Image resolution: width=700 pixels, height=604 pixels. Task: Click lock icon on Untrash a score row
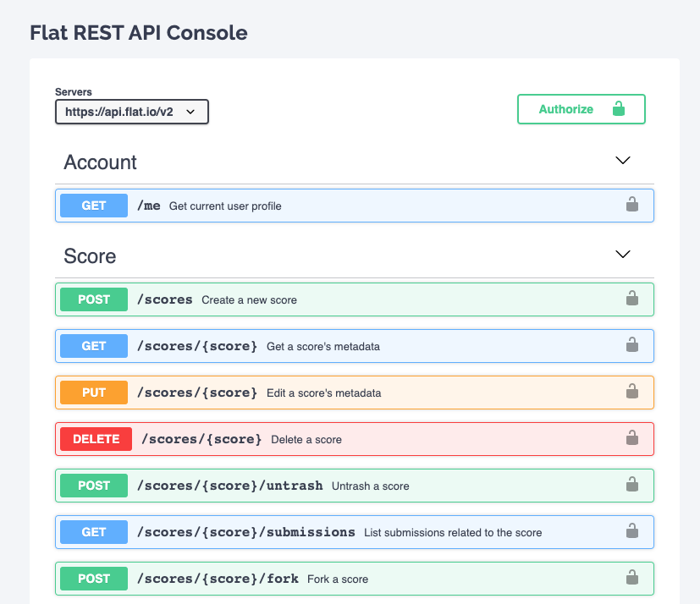coord(631,484)
